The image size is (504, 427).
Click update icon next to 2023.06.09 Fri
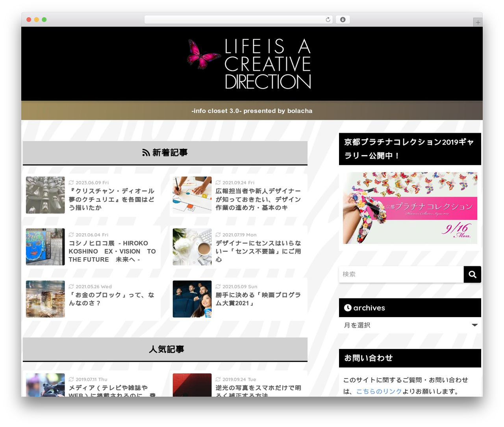71,182
